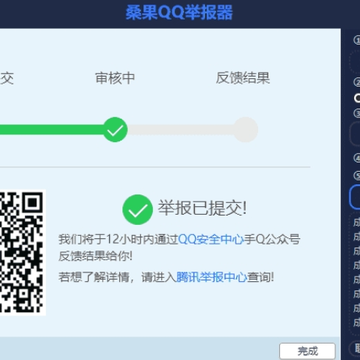The height and width of the screenshot is (360, 360).
Task: Click the text 我们将于12小时内通过
Action: (x=119, y=239)
